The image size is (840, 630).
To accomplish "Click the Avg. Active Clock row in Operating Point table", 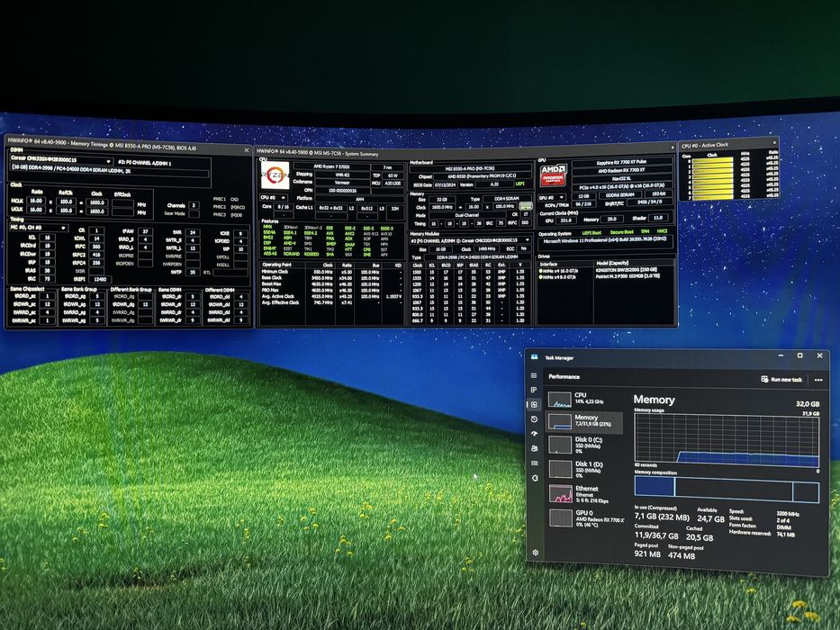I will pyautogui.click(x=331, y=296).
